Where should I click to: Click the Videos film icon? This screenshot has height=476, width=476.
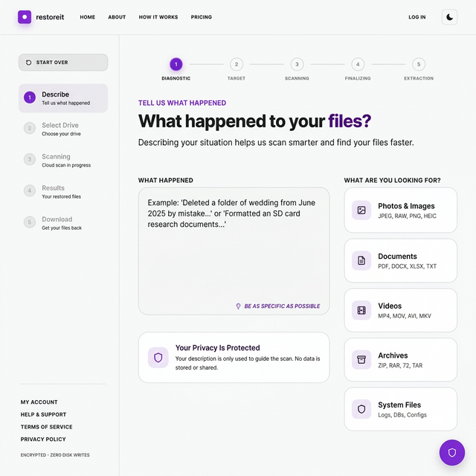(361, 310)
